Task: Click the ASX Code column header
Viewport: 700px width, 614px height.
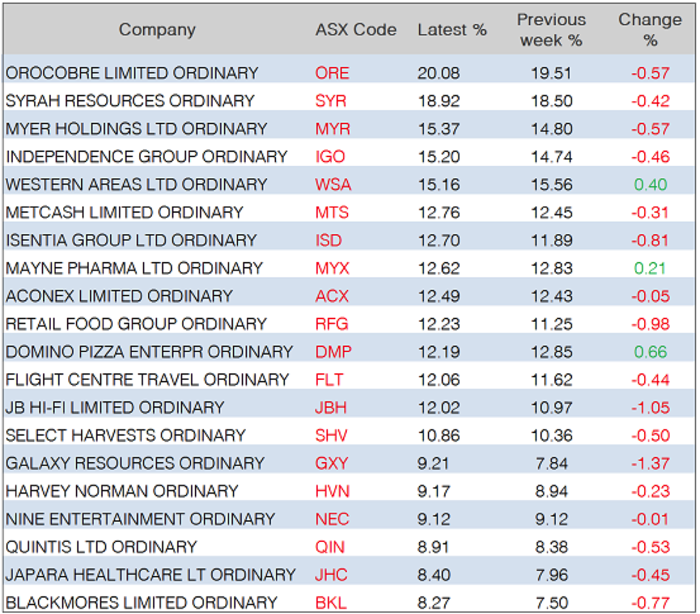Action: tap(356, 30)
